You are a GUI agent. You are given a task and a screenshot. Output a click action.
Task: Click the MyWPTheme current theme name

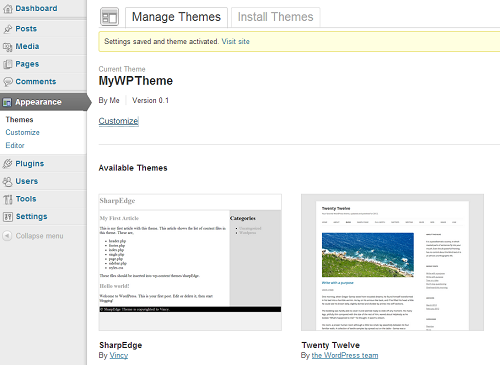136,81
